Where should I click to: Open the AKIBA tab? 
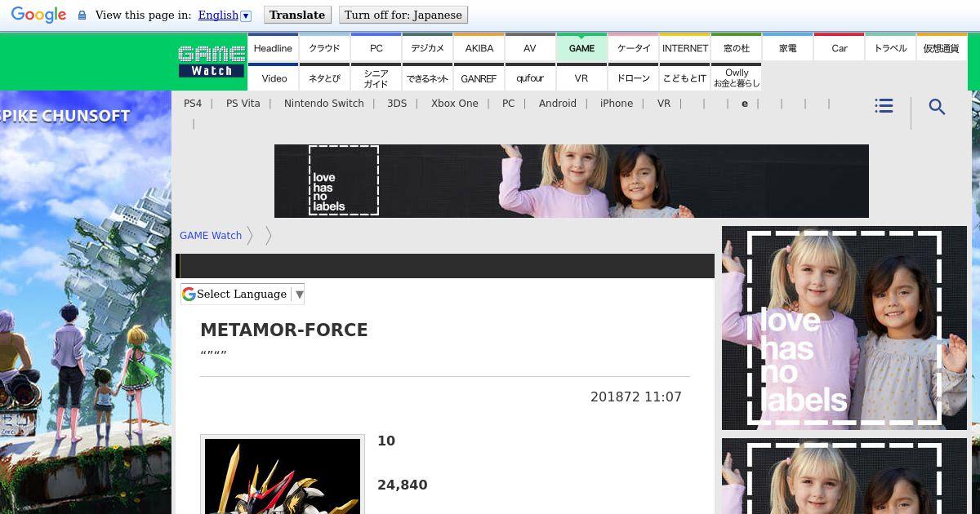[479, 47]
